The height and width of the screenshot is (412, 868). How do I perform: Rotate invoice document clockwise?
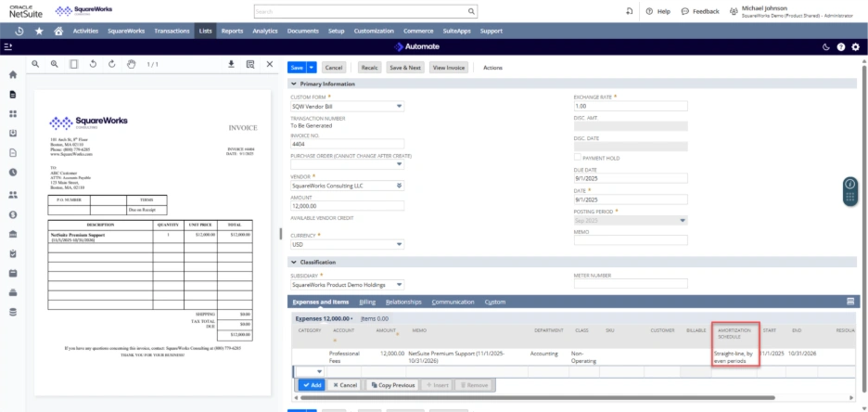[x=111, y=64]
